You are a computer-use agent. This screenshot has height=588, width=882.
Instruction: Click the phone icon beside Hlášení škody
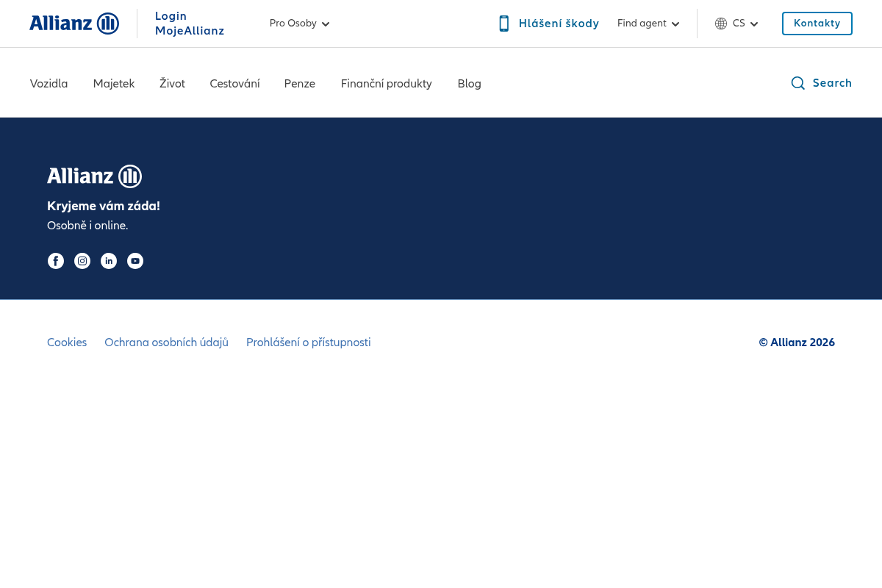tap(504, 24)
